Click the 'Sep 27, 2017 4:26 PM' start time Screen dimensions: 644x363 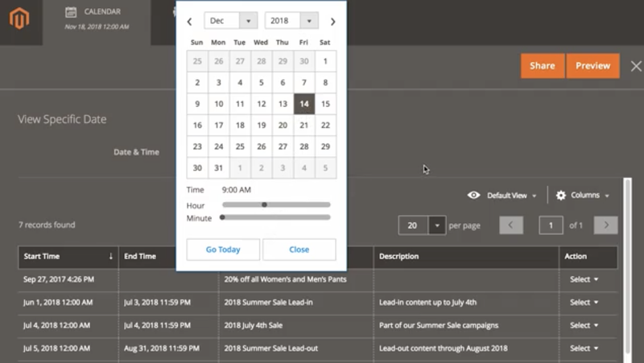pos(59,279)
